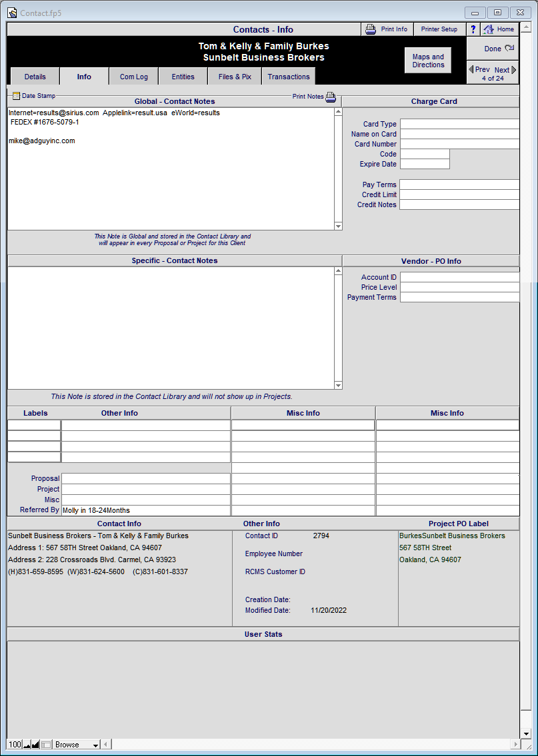538x756 pixels.
Task: Click the Address 2 Carmel line
Action: 92,560
